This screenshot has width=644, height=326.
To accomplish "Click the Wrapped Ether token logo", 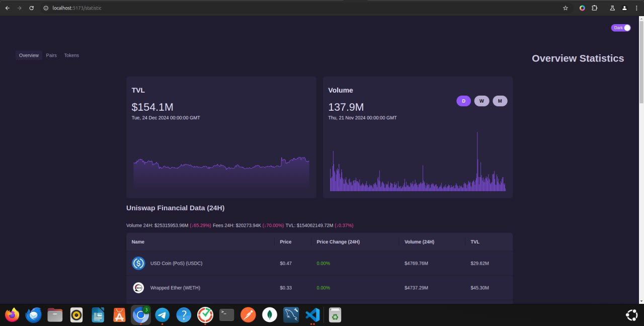I will [138, 288].
